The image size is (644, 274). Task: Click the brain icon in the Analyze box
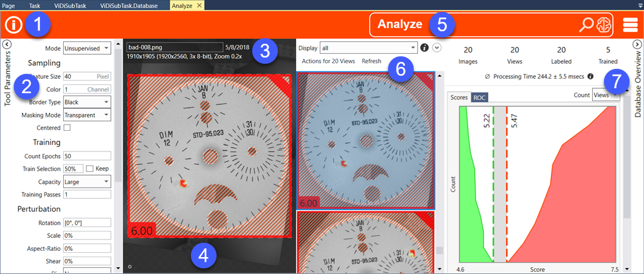tap(603, 25)
